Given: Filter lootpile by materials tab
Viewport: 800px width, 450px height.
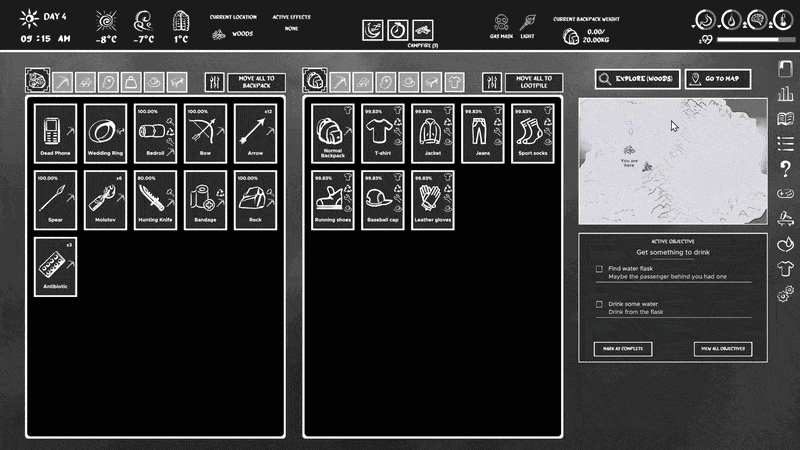Looking at the screenshot, I should [85, 82].
